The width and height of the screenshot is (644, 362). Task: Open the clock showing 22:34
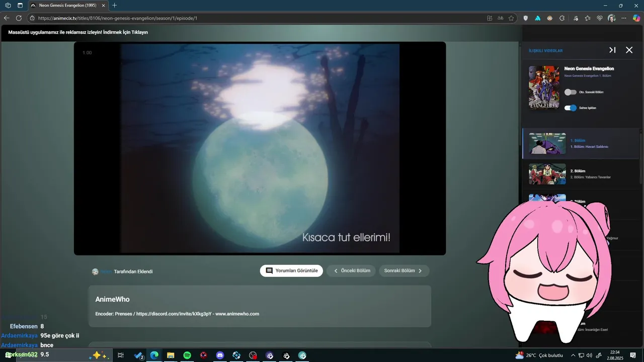(615, 355)
